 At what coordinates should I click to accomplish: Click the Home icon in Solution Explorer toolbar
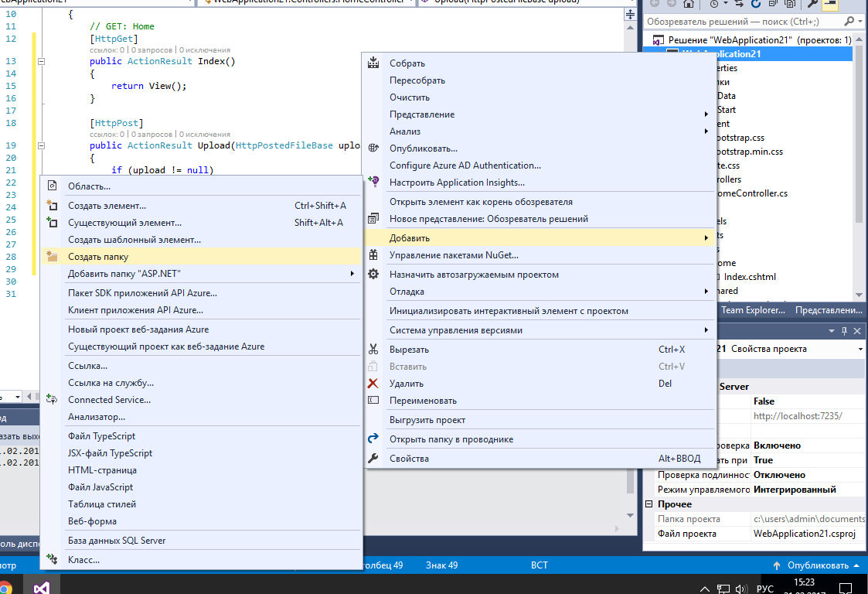click(x=689, y=3)
